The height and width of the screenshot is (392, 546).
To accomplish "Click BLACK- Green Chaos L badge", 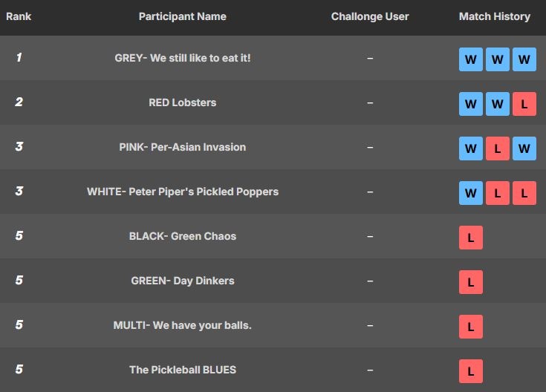I will 471,238.
